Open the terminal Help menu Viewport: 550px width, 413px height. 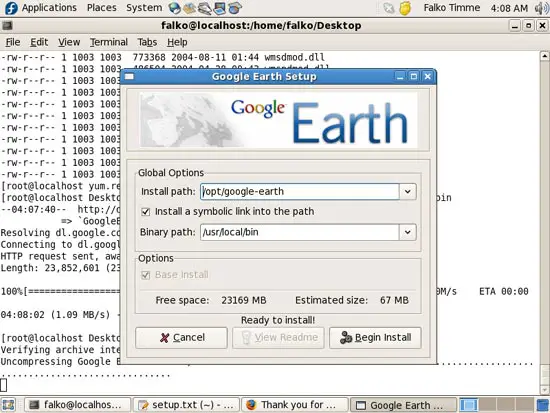coord(177,42)
